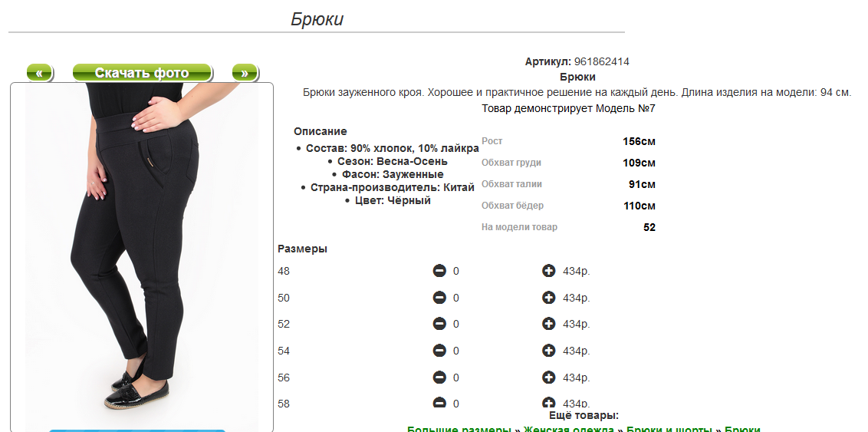This screenshot has height=432, width=868.
Task: Click size label 50
Action: [x=284, y=298]
